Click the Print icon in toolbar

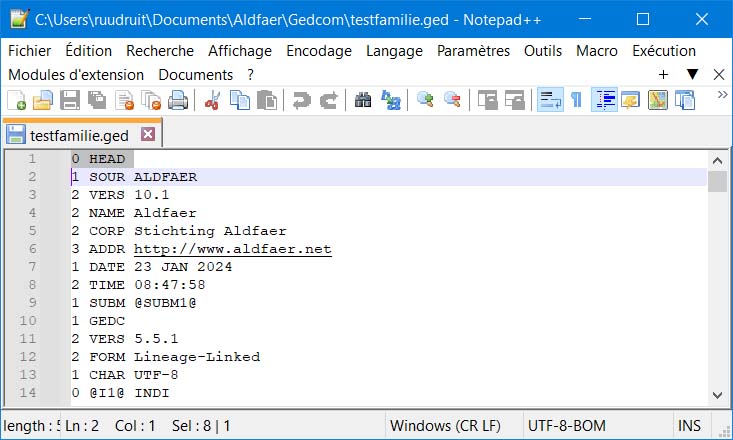pos(178,99)
